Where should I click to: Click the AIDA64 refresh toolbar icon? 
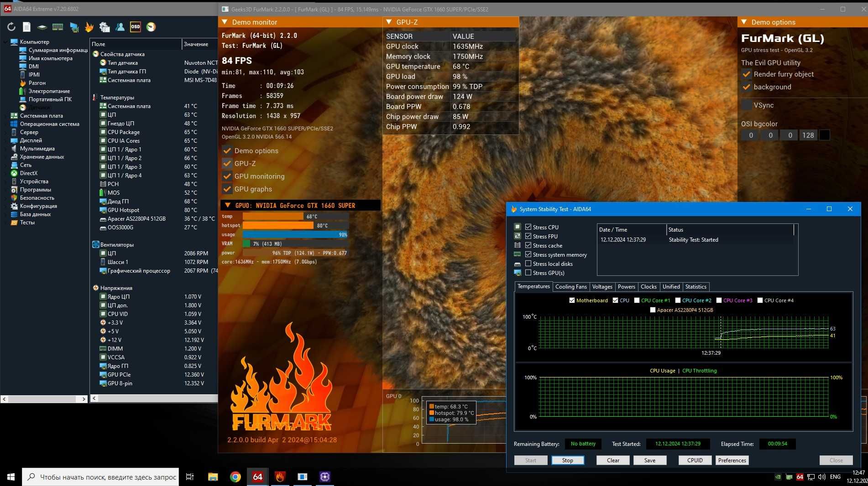pyautogui.click(x=11, y=27)
